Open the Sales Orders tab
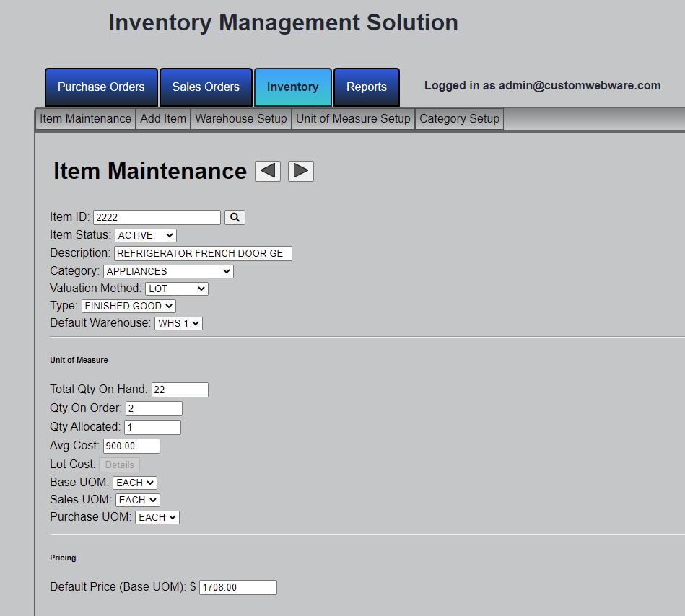685x616 pixels. pos(206,87)
